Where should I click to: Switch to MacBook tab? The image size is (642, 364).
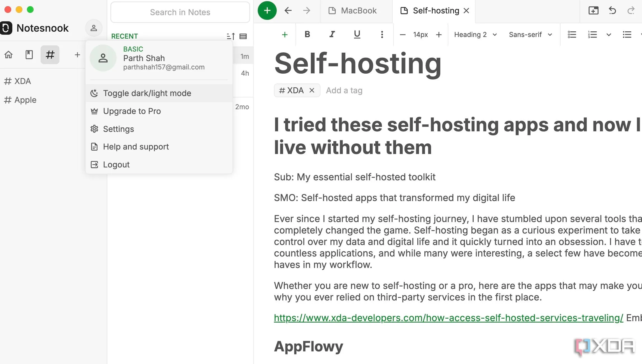pos(356,11)
